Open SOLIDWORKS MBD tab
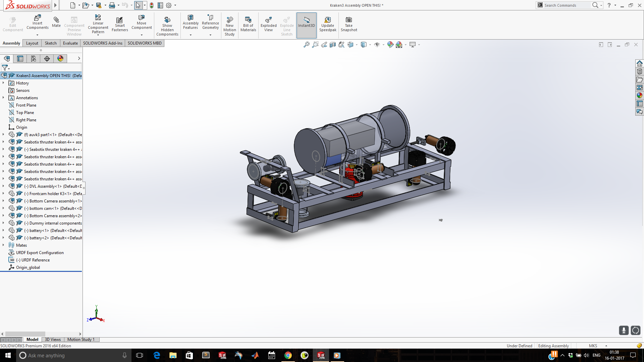644x362 pixels. 145,43
